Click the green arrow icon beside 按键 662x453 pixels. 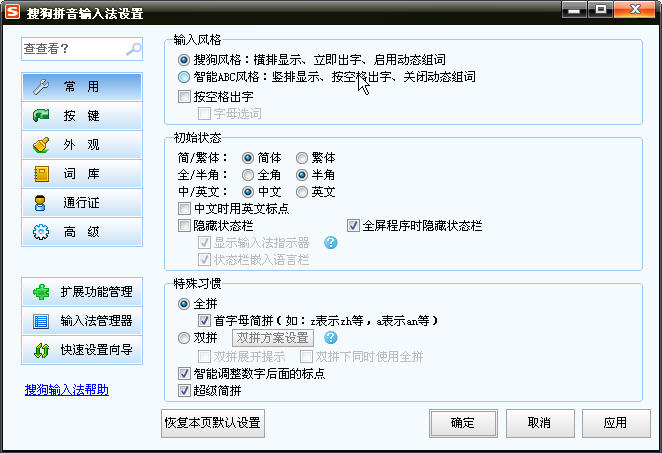click(x=41, y=116)
